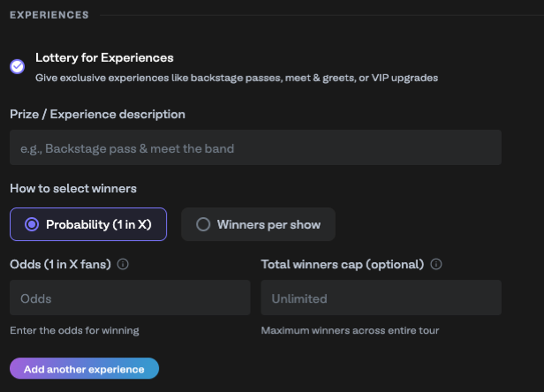The width and height of the screenshot is (544, 392).
Task: Click the Total winners cap (optional) label
Action: tap(343, 264)
